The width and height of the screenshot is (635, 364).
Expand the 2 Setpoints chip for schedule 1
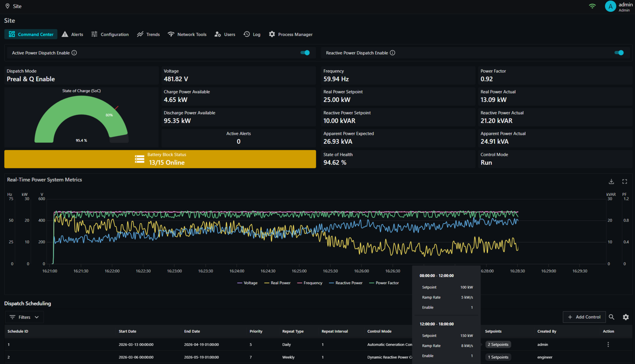coord(498,345)
